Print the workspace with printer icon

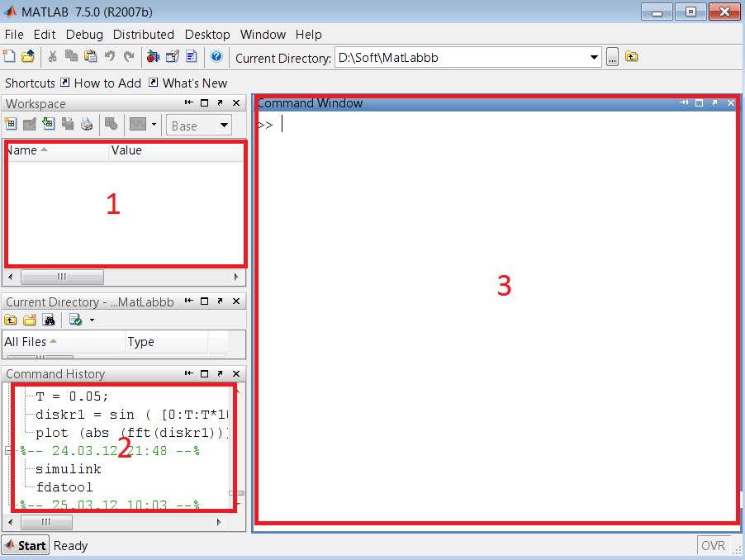point(87,125)
